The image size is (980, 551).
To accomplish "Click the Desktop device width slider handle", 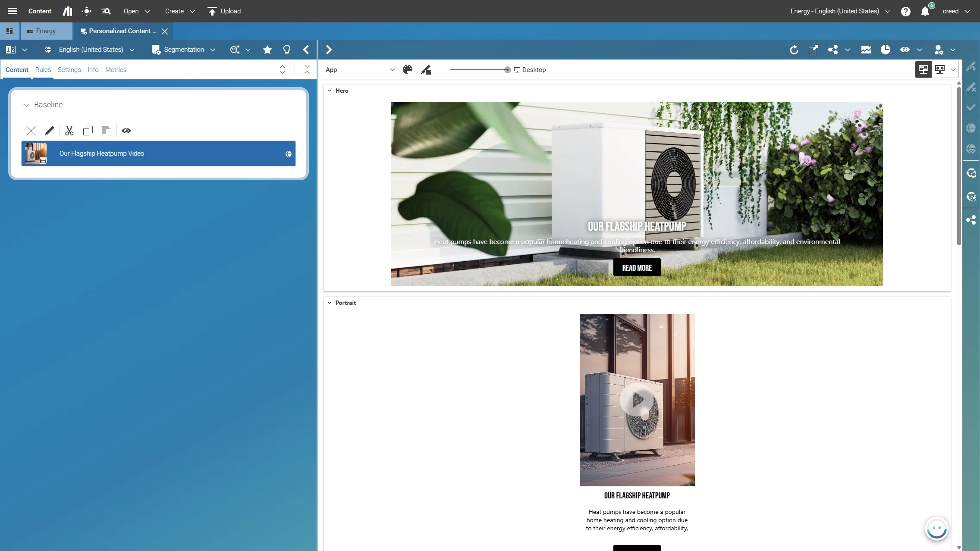I will coord(507,69).
